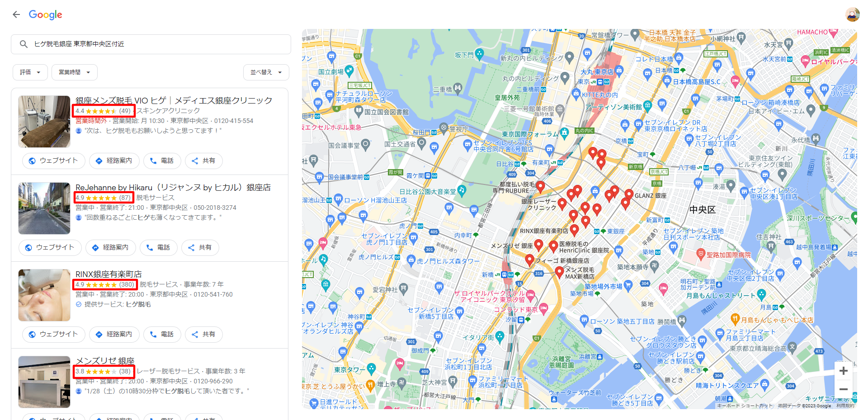Select the RINX銀座有楽町店 red map pin
Viewport: 868px width, 420px height.
(x=574, y=231)
